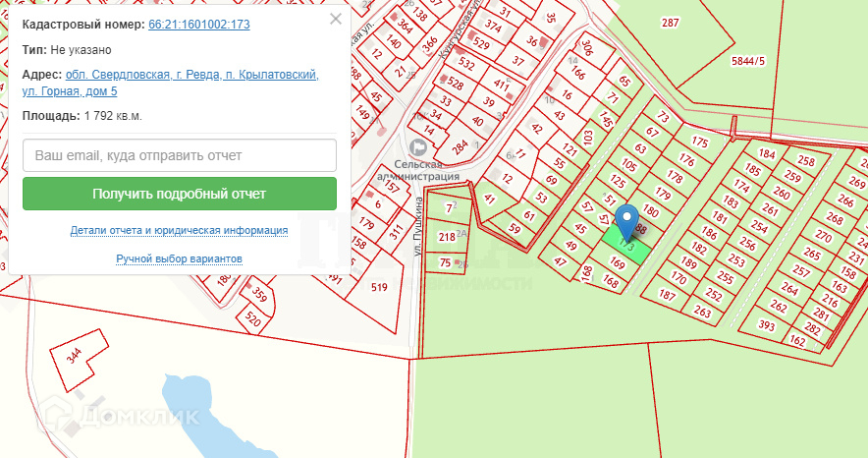Click the blue location pin marker
Viewport: 868px width, 458px height.
pyautogui.click(x=626, y=223)
